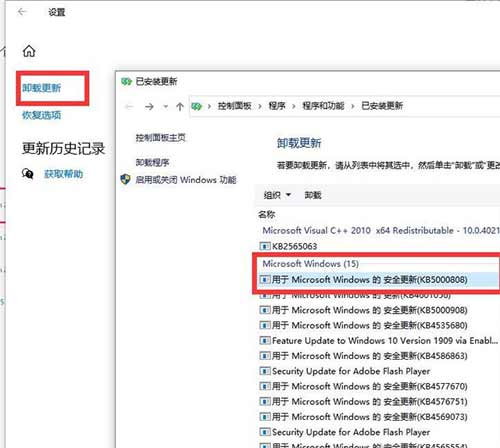
Task: Sort by the 名称 column header
Action: [266, 214]
